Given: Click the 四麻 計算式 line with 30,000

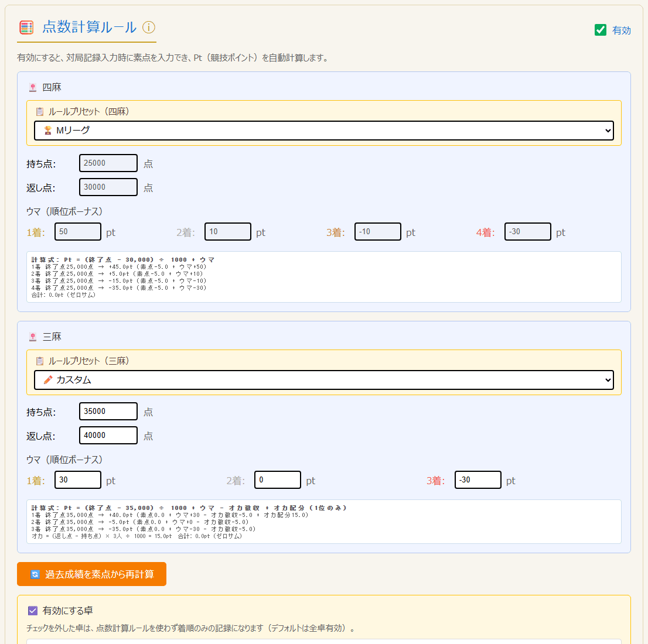Looking at the screenshot, I should [122, 260].
